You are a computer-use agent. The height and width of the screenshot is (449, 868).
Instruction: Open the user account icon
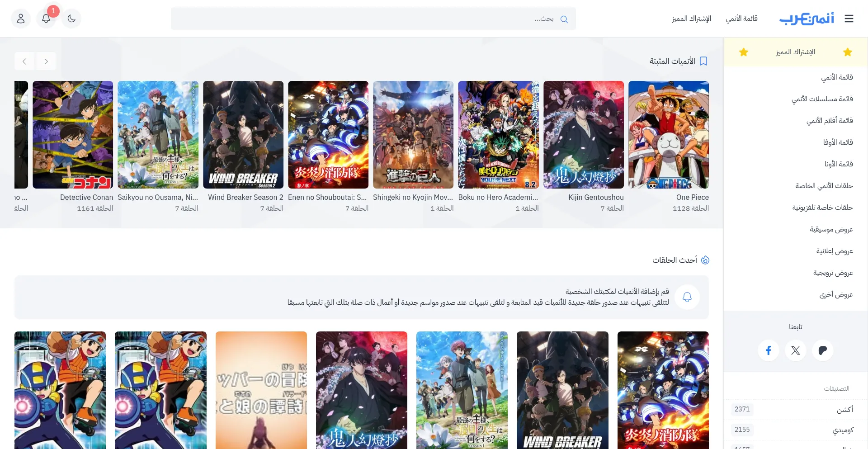tap(21, 19)
